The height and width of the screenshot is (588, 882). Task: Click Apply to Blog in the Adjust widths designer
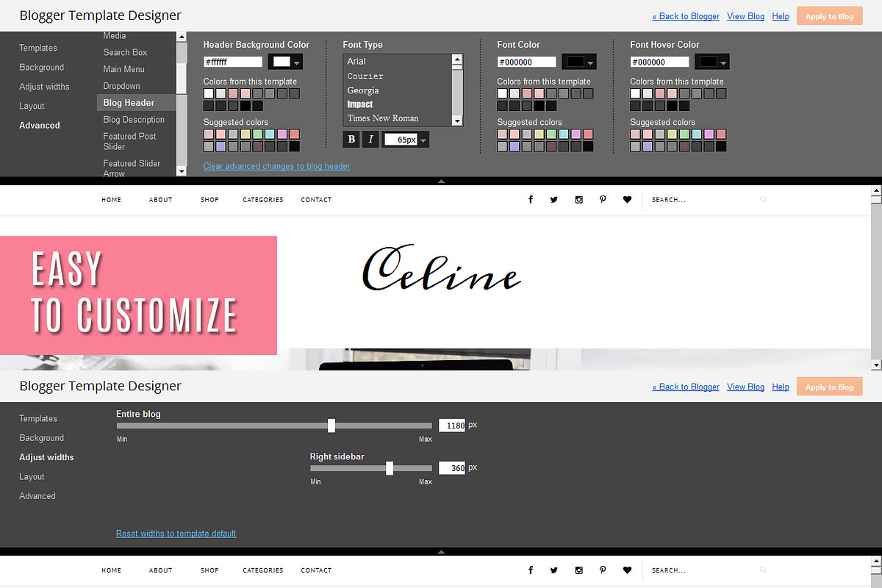[x=829, y=387]
